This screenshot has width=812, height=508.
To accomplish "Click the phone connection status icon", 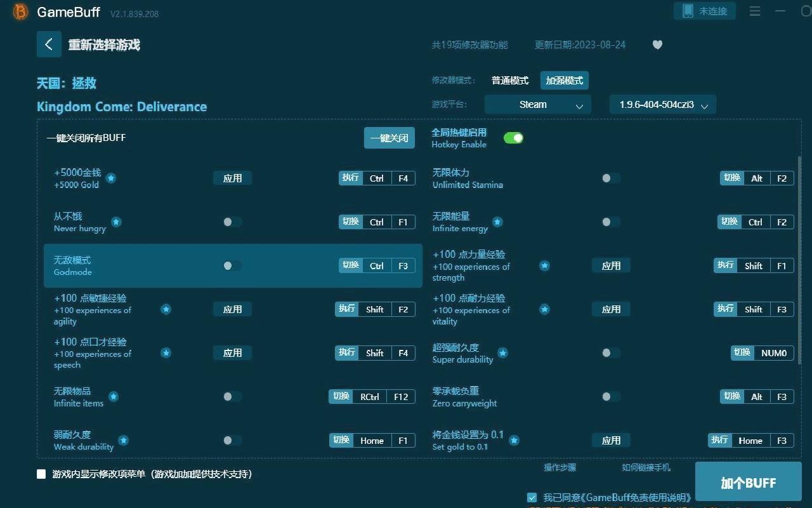I will point(688,11).
